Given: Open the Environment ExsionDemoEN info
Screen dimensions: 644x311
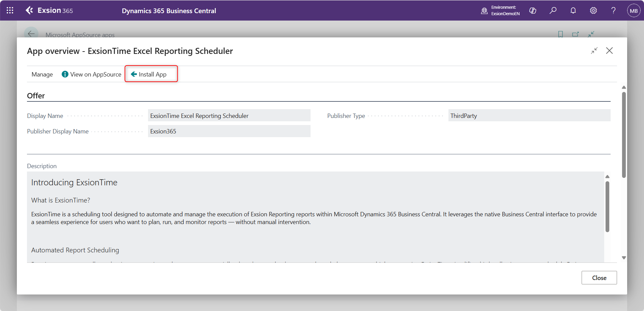Looking at the screenshot, I should pyautogui.click(x=500, y=10).
